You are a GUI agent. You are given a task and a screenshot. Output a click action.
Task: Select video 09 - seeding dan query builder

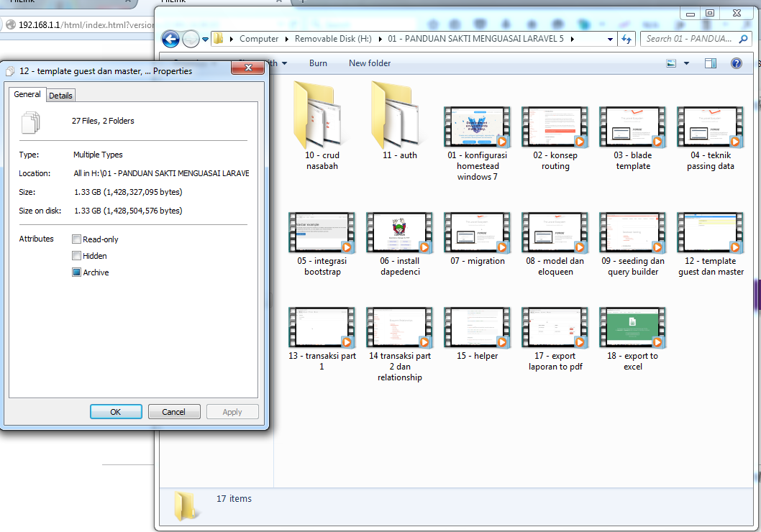632,244
